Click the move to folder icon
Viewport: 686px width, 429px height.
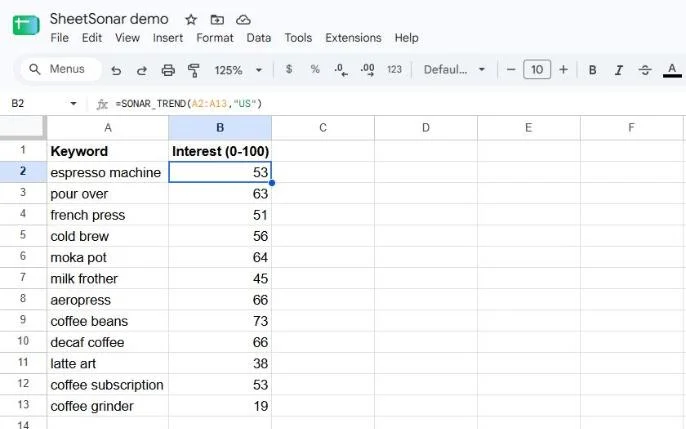tap(217, 20)
